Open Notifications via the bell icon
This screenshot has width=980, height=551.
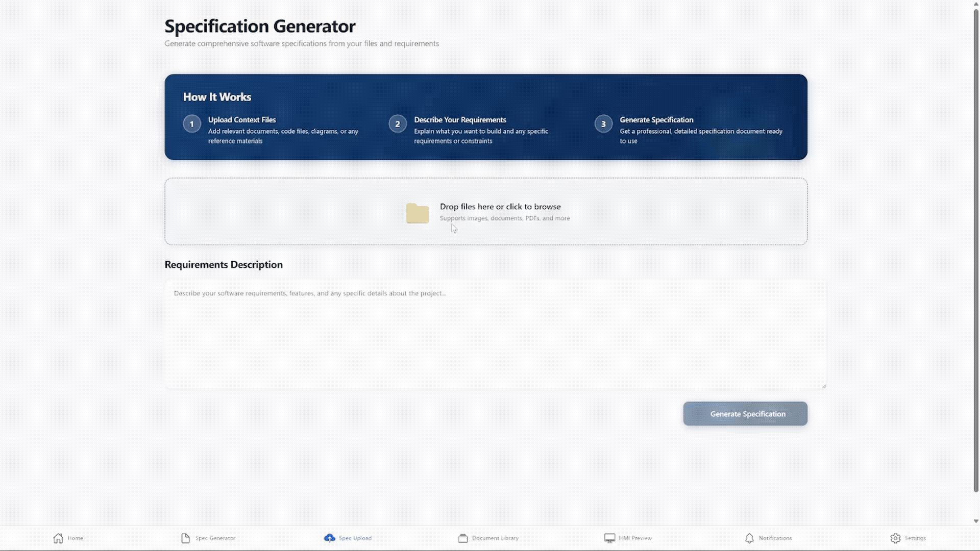[x=749, y=538]
